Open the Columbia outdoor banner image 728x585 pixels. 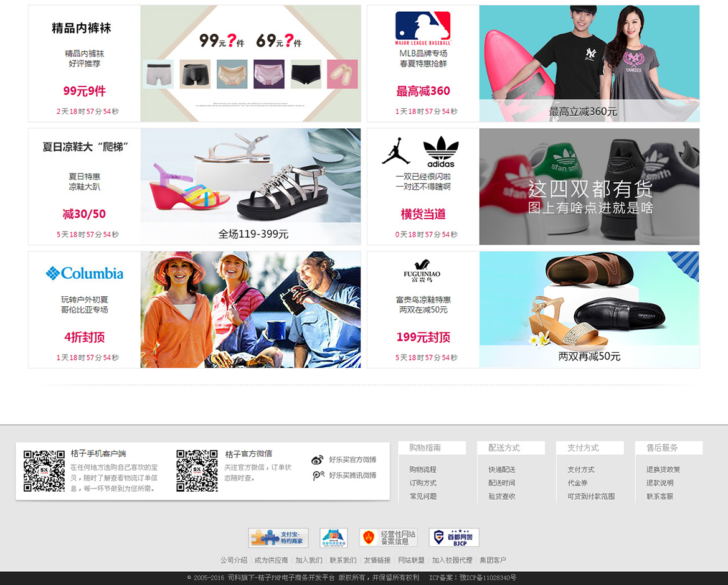(x=251, y=310)
